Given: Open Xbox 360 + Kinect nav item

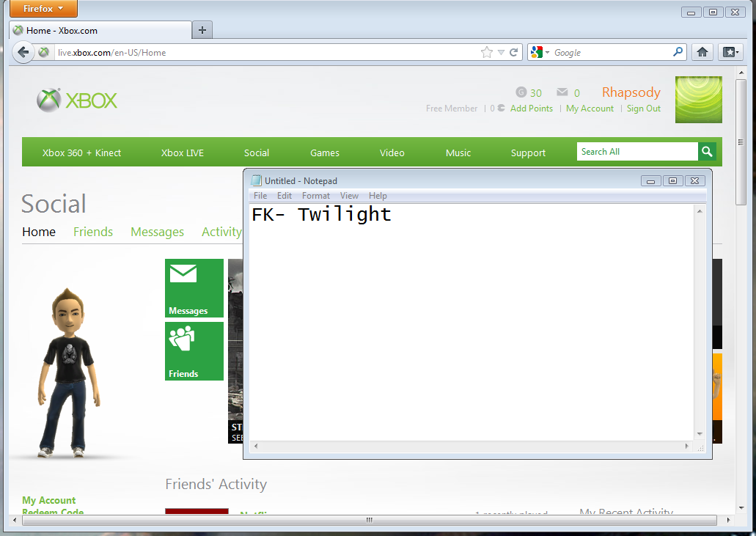Looking at the screenshot, I should 81,153.
